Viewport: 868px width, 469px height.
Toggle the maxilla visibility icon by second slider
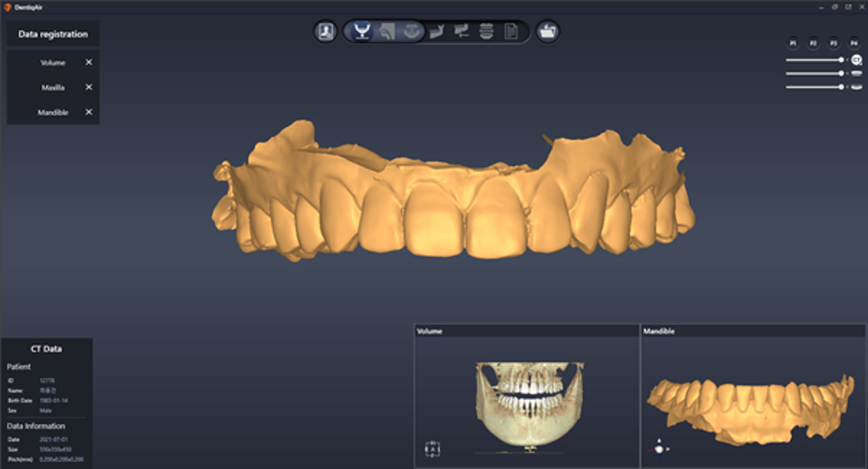[857, 74]
